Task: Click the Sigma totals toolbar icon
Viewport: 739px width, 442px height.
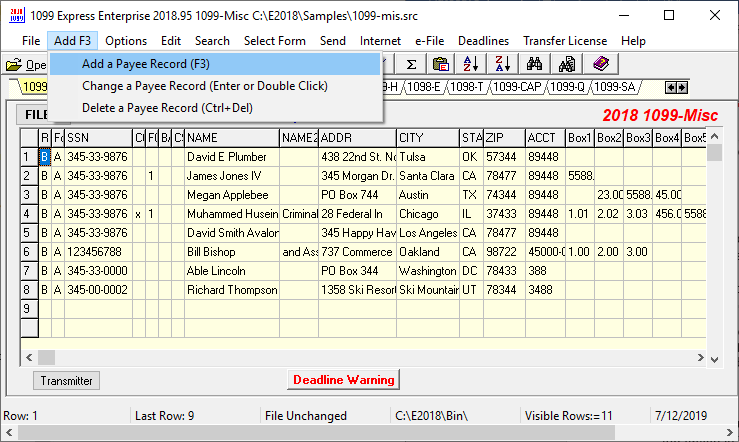Action: pyautogui.click(x=411, y=64)
